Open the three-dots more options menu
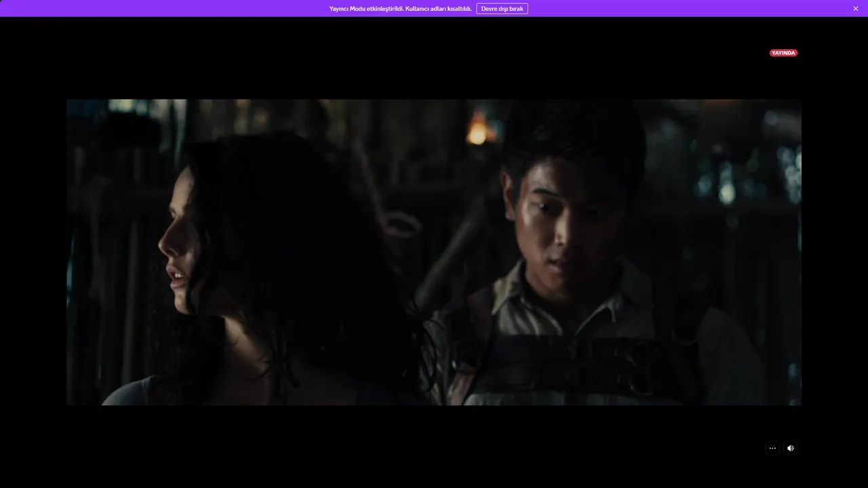Image resolution: width=868 pixels, height=488 pixels. [772, 448]
